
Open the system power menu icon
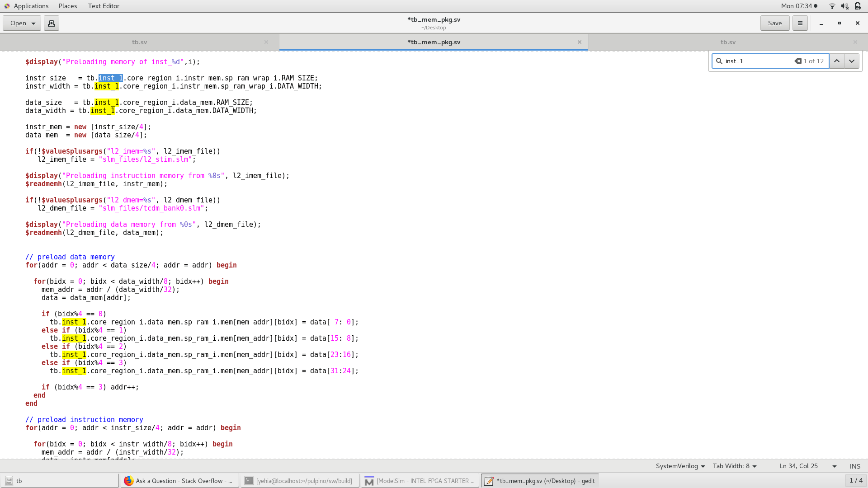858,6
